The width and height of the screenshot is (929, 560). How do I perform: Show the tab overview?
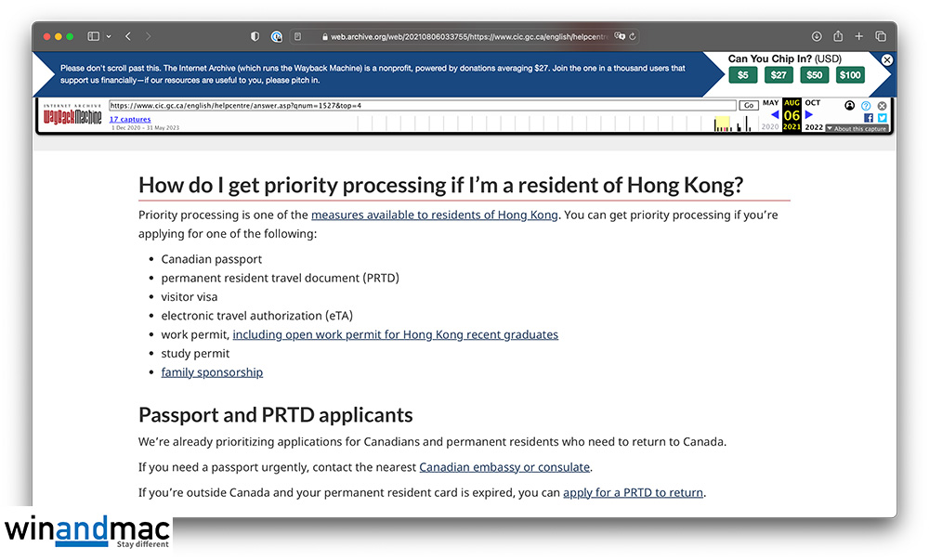point(881,36)
